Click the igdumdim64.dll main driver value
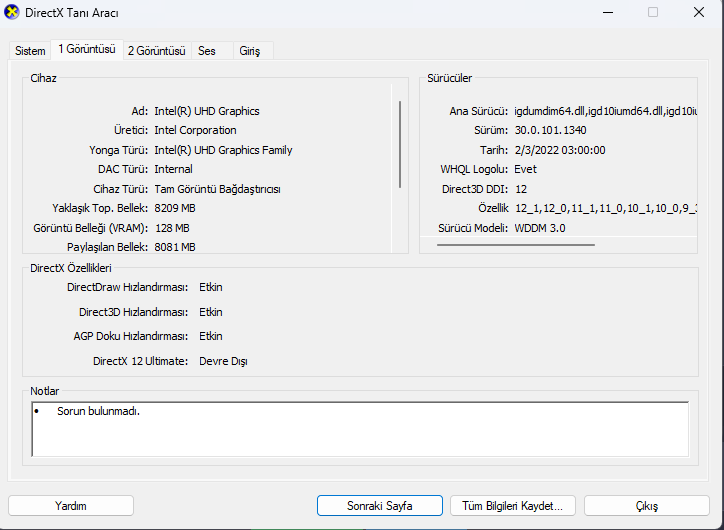The height and width of the screenshot is (530, 724). [605, 111]
